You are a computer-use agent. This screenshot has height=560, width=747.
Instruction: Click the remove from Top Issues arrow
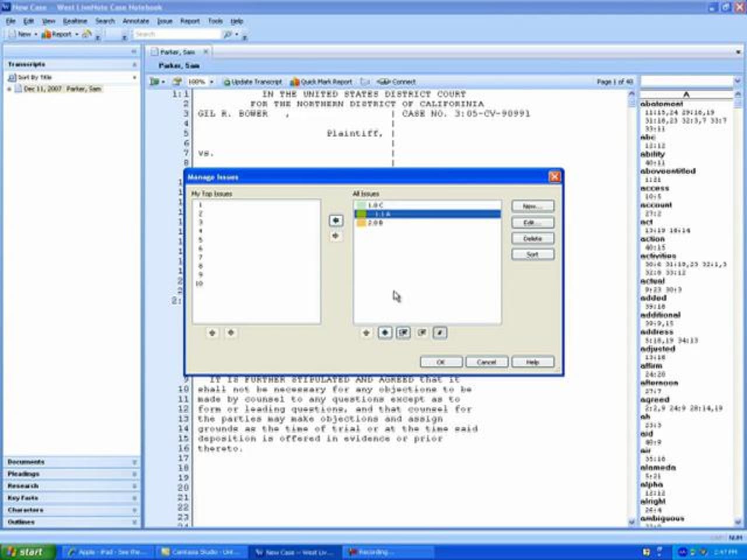point(336,236)
